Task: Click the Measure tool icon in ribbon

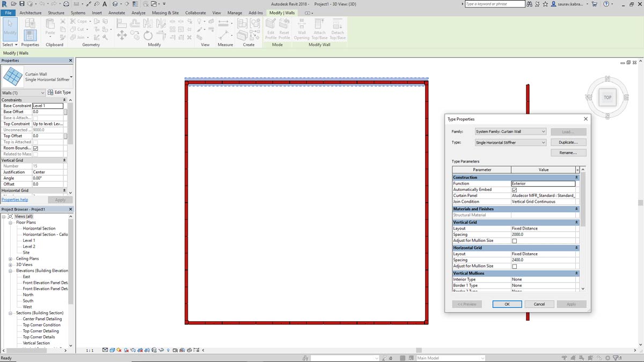Action: point(224,23)
